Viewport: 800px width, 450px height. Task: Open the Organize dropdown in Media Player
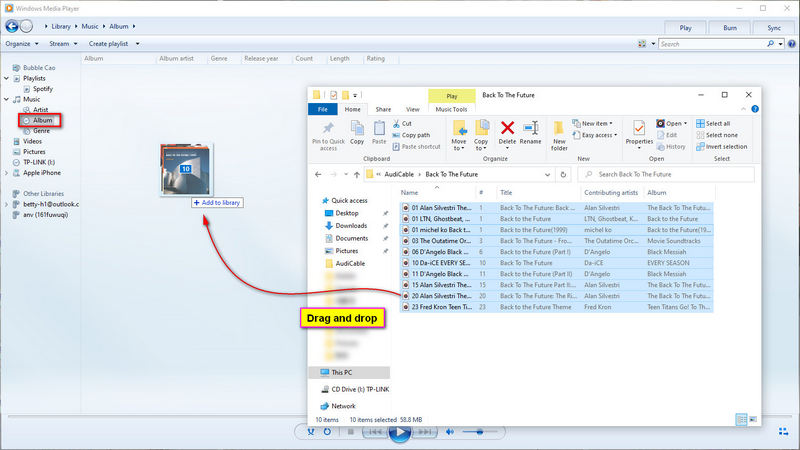tap(22, 44)
